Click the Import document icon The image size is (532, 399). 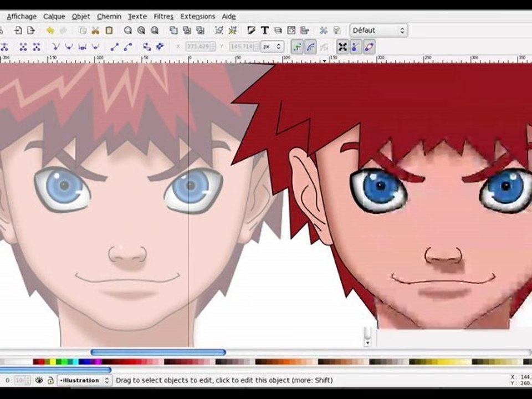pyautogui.click(x=18, y=30)
